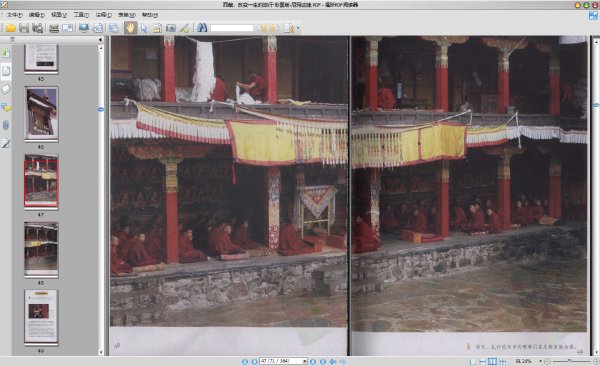Screen dimensions: 600x366
Task: Select page 47 thumbnail
Action: pos(41,181)
